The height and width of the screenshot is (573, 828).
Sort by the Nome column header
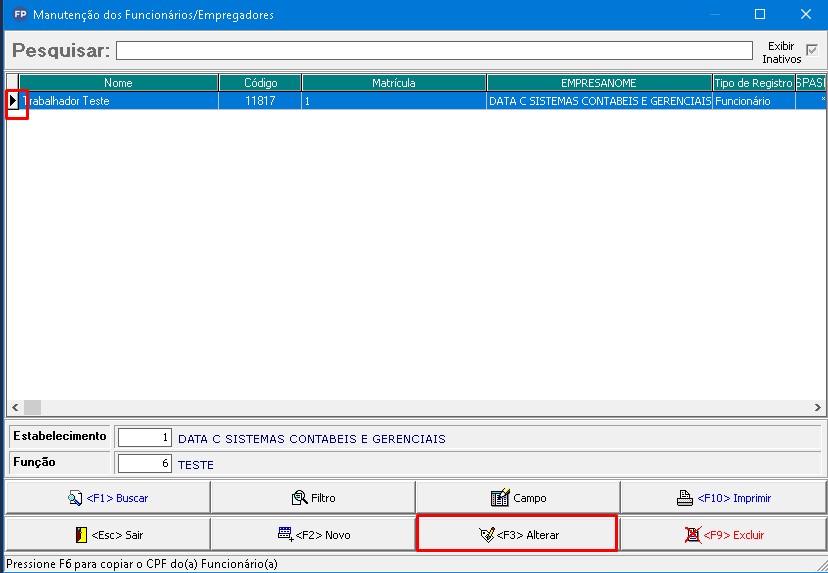point(118,83)
